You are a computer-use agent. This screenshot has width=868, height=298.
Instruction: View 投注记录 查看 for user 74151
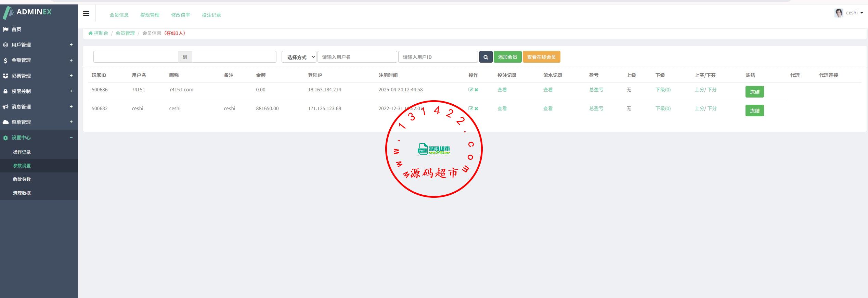tap(502, 90)
